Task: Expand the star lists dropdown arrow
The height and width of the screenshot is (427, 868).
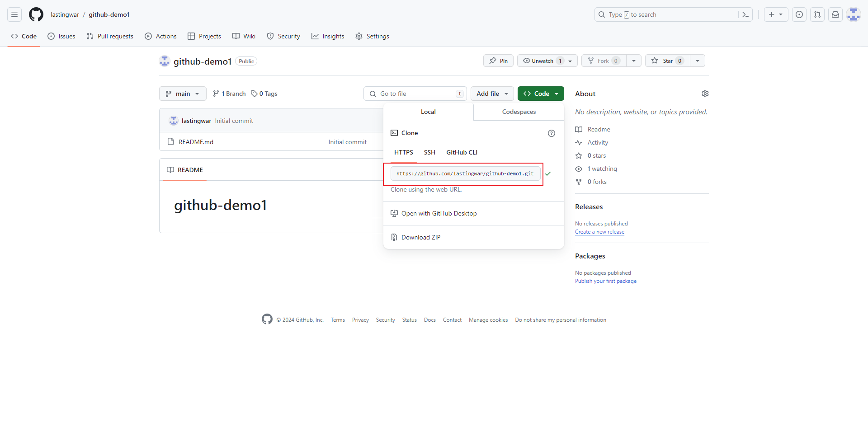Action: 698,61
